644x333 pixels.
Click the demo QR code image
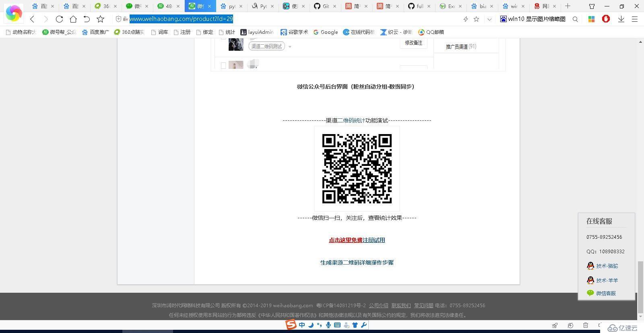(x=357, y=169)
